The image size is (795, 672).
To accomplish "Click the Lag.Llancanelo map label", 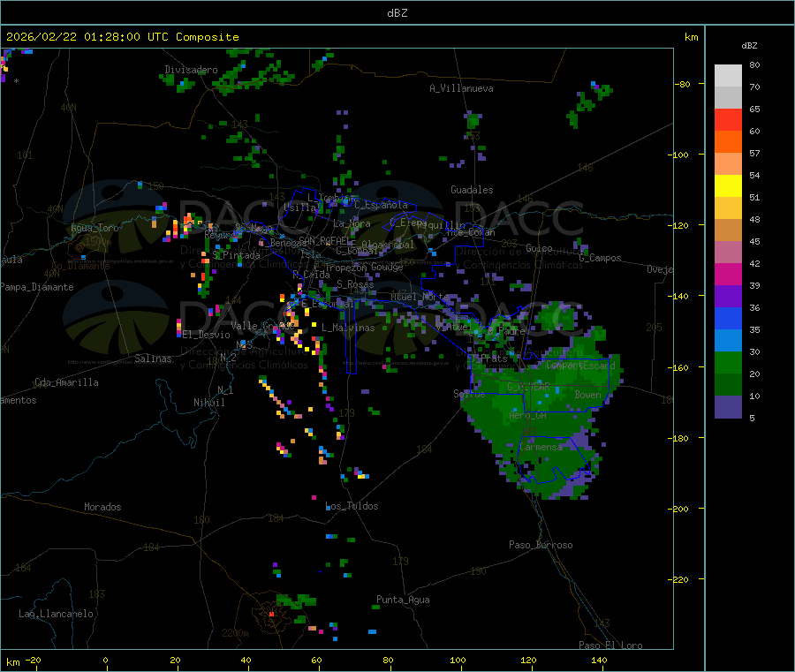I will pos(57,614).
